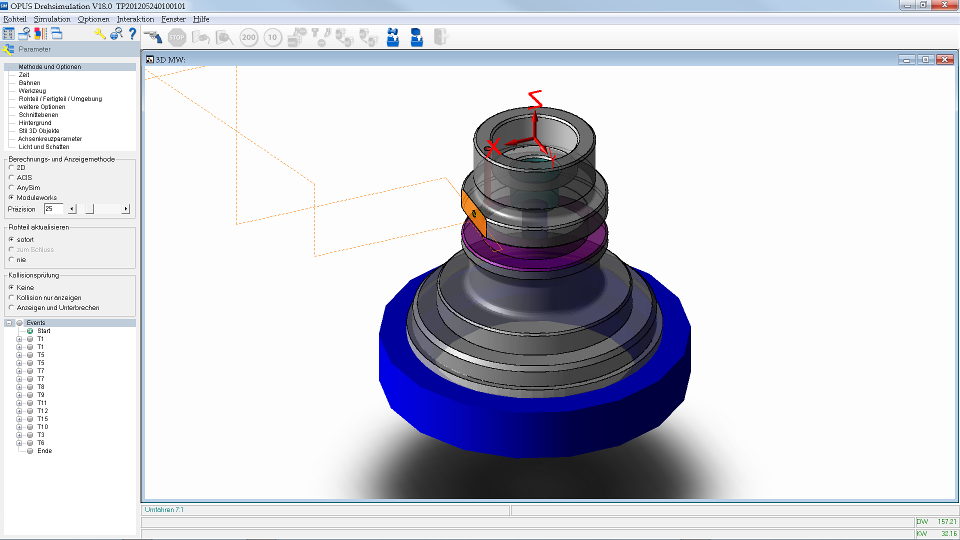The image size is (960, 540).
Task: Click the Parameter panel header wrench icon
Action: [8, 49]
